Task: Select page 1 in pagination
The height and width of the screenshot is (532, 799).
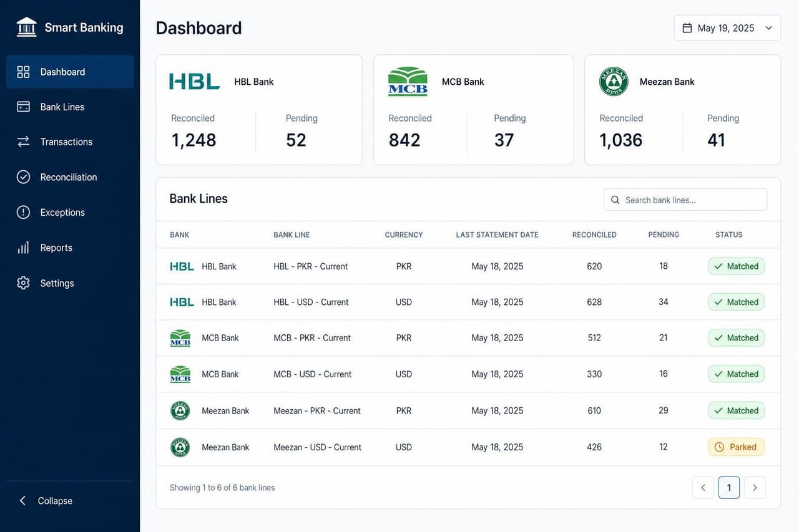Action: (x=729, y=488)
